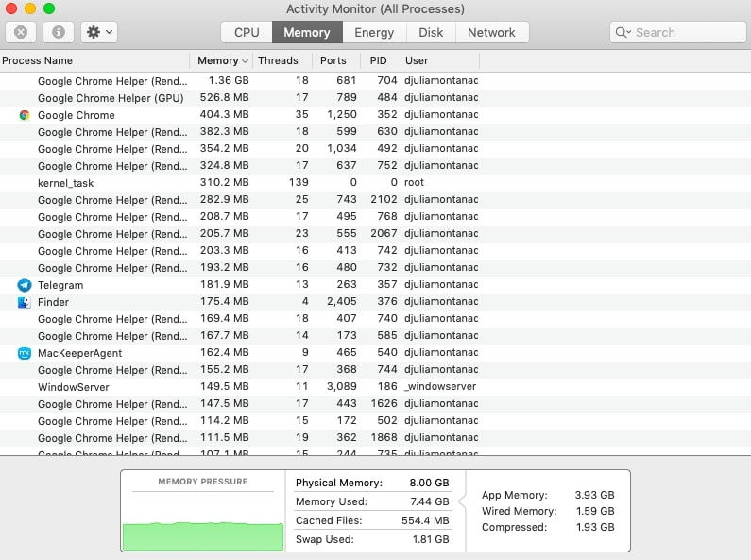Click the Finder app icon

point(25,302)
